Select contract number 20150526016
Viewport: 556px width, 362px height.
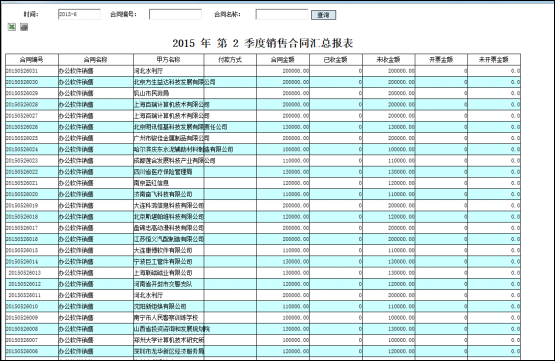pos(22,239)
